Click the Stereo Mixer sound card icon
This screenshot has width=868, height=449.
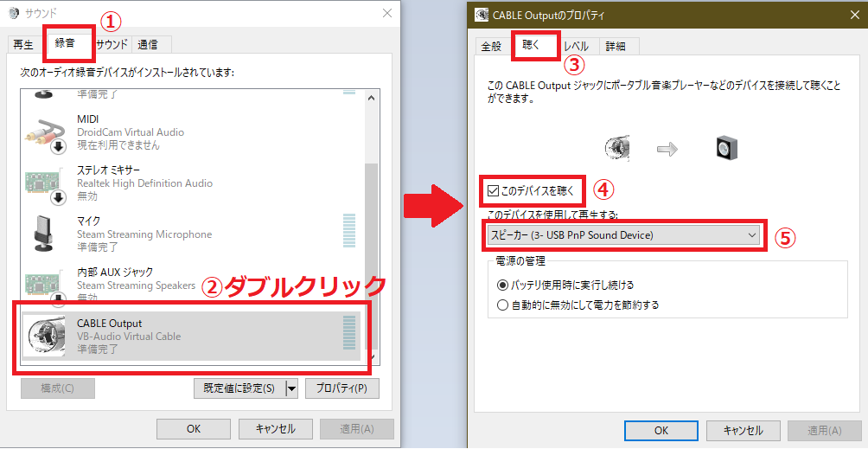(x=46, y=186)
